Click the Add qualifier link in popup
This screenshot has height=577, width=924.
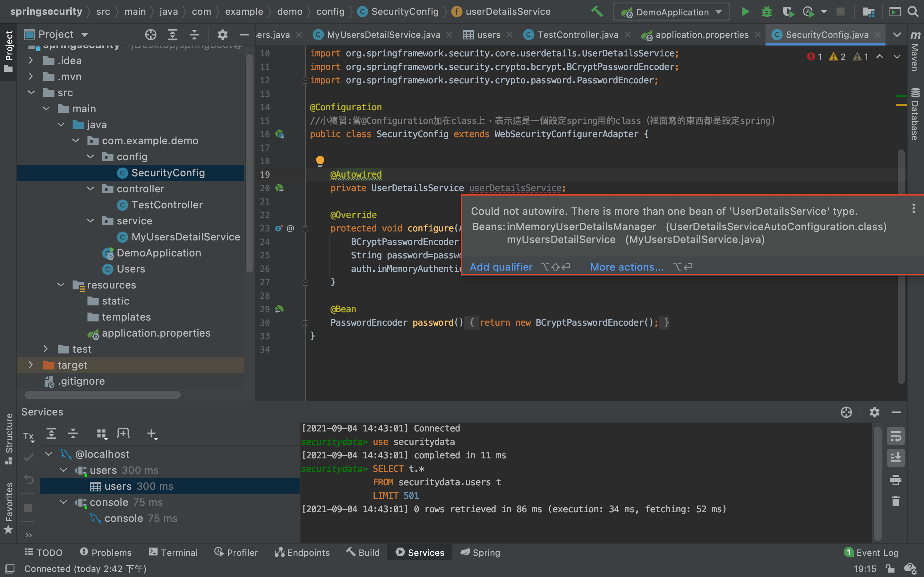coord(501,267)
